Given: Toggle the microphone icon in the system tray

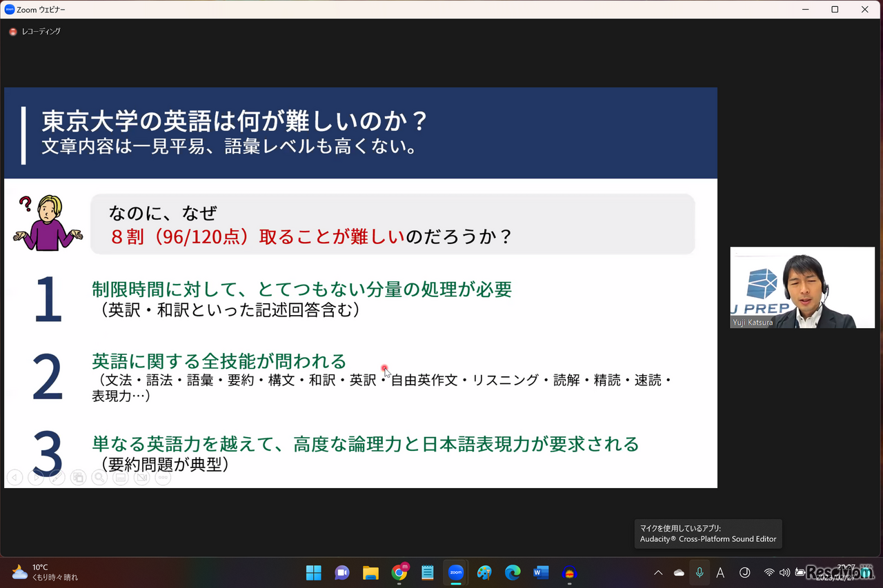Looking at the screenshot, I should point(699,573).
